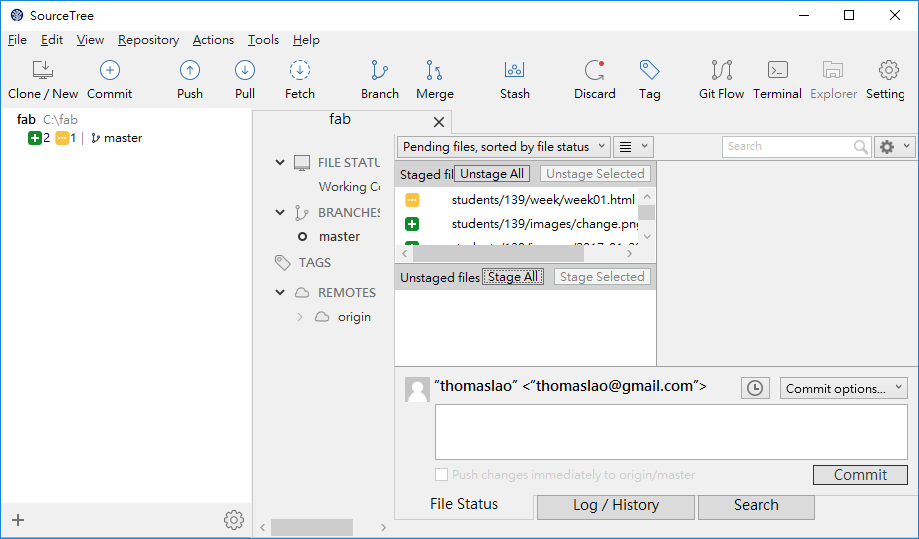The height and width of the screenshot is (539, 919).
Task: Click the Stage All button
Action: tap(513, 277)
